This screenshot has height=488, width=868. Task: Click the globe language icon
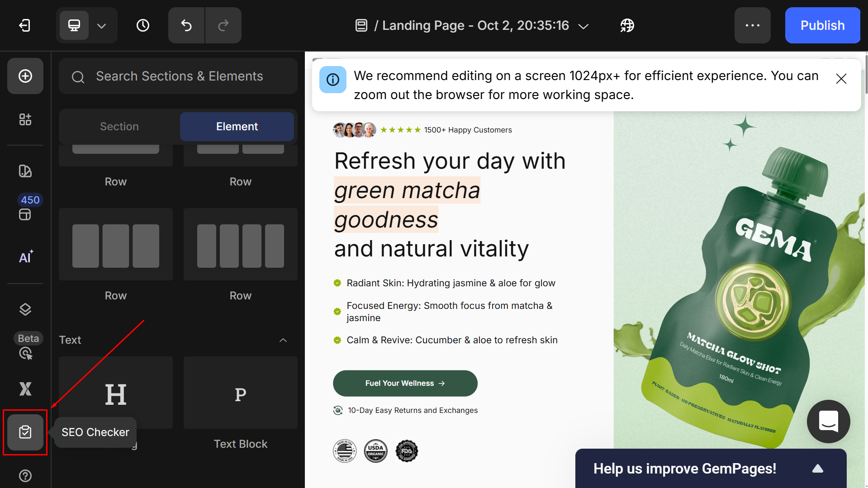coord(627,25)
